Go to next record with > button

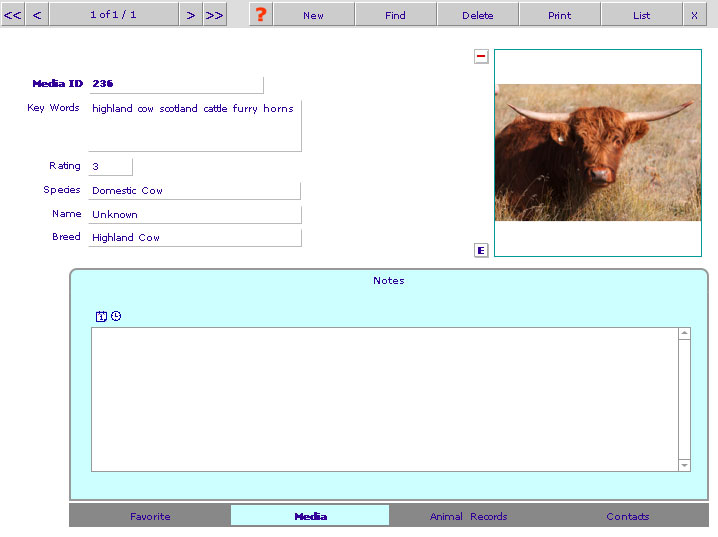coord(190,15)
